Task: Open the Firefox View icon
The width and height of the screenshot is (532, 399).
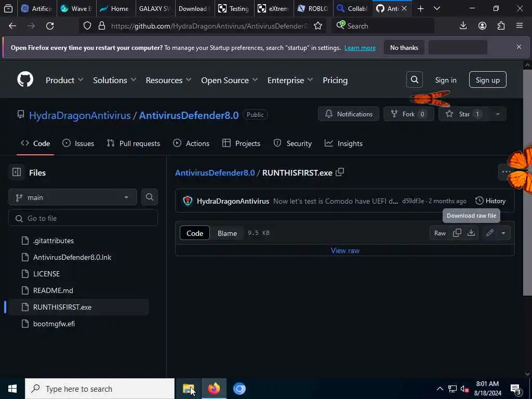Action: point(8,8)
